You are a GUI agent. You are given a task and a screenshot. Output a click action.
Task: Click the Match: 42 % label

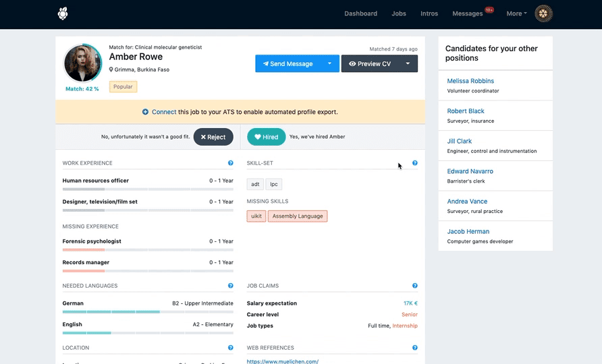tap(82, 88)
